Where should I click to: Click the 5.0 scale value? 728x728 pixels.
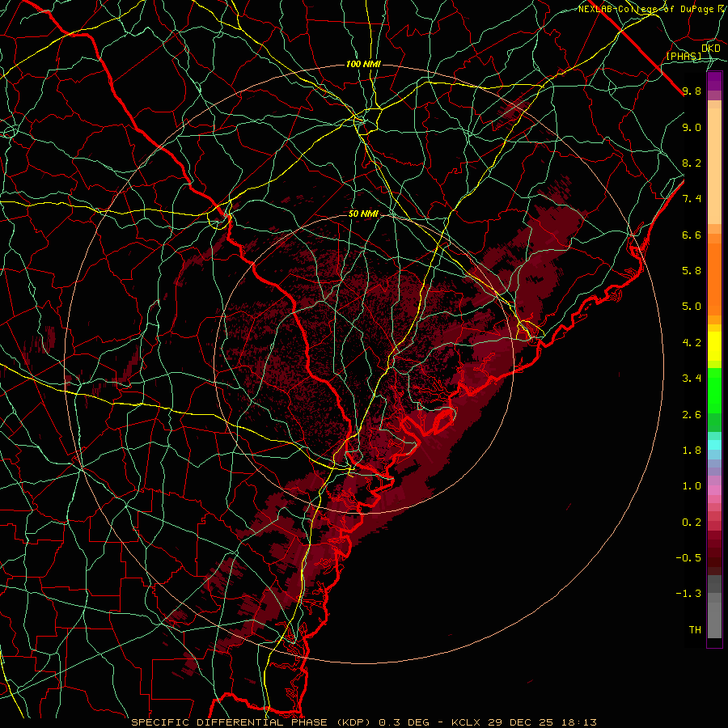pyautogui.click(x=692, y=307)
